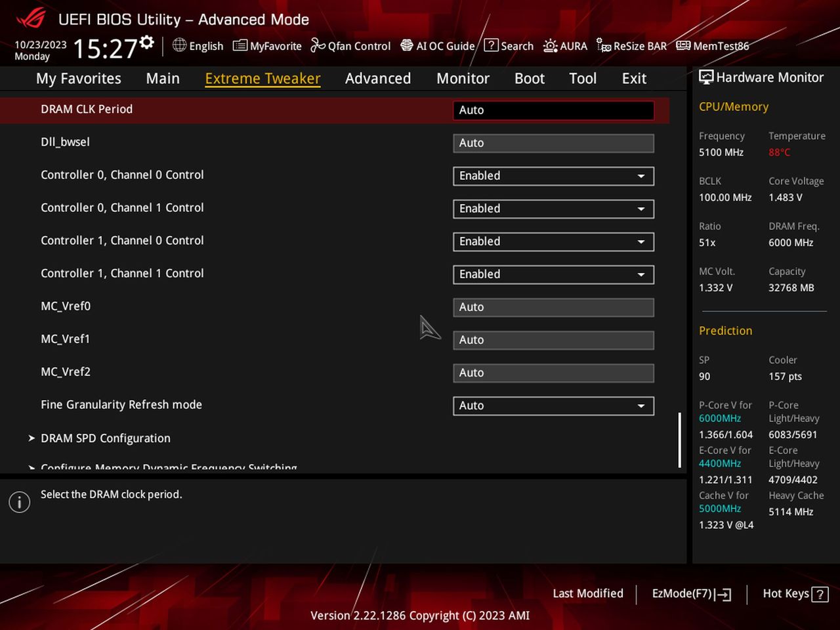Image resolution: width=840 pixels, height=630 pixels.
Task: Click the Hardware Monitor display icon
Action: point(706,77)
